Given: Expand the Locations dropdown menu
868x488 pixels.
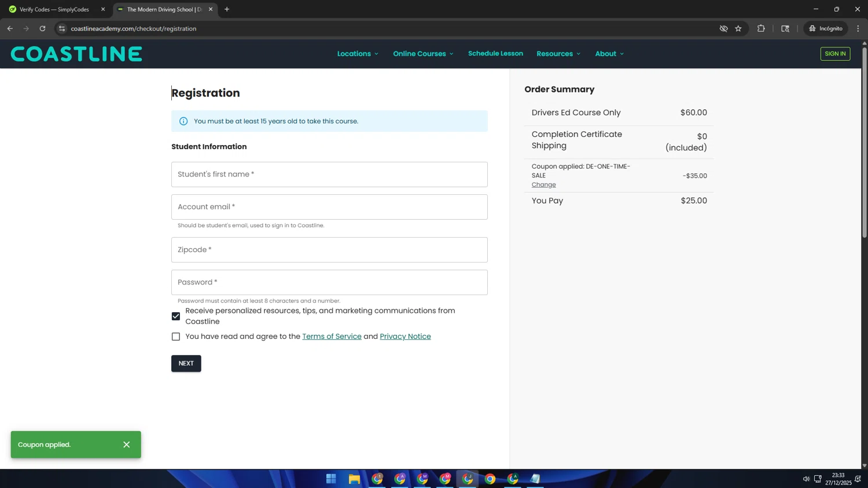Looking at the screenshot, I should click(358, 54).
